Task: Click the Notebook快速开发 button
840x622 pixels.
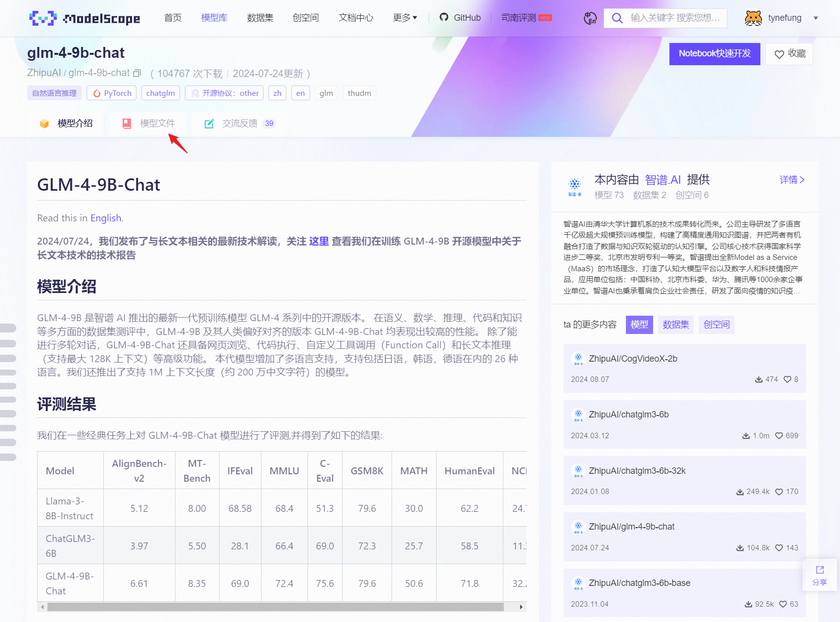Action: [714, 54]
